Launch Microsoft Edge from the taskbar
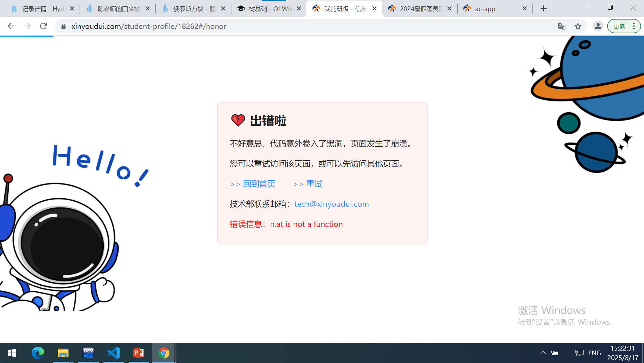Screen dimensions: 644x363 click(38, 353)
